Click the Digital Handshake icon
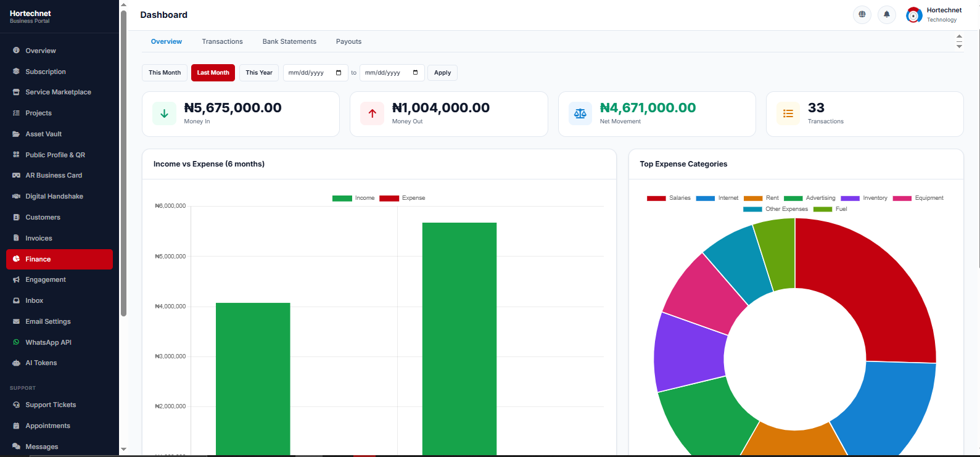 [x=16, y=196]
